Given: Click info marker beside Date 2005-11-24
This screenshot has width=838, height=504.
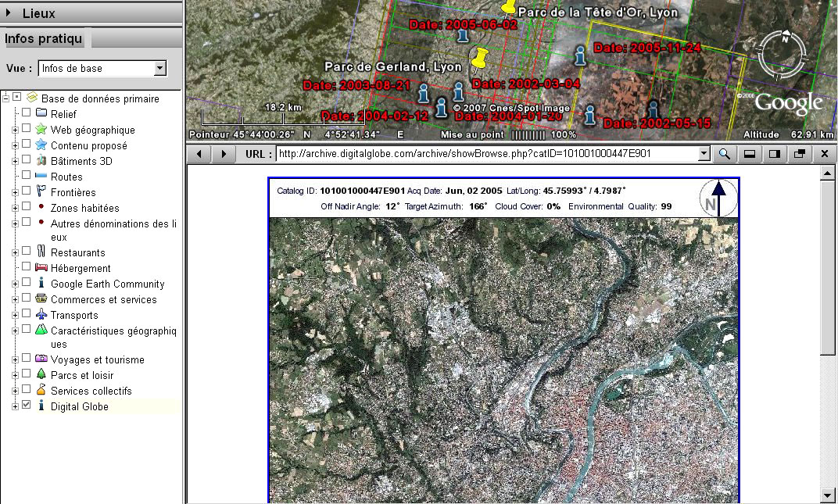Looking at the screenshot, I should [x=580, y=55].
